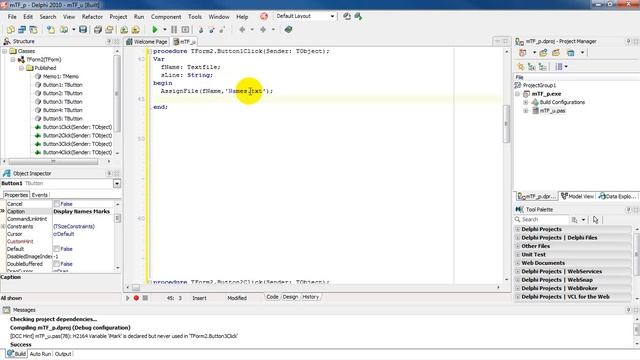The height and width of the screenshot is (360, 640).
Task: Switch to Object Inspector Events tab
Action: 40,195
